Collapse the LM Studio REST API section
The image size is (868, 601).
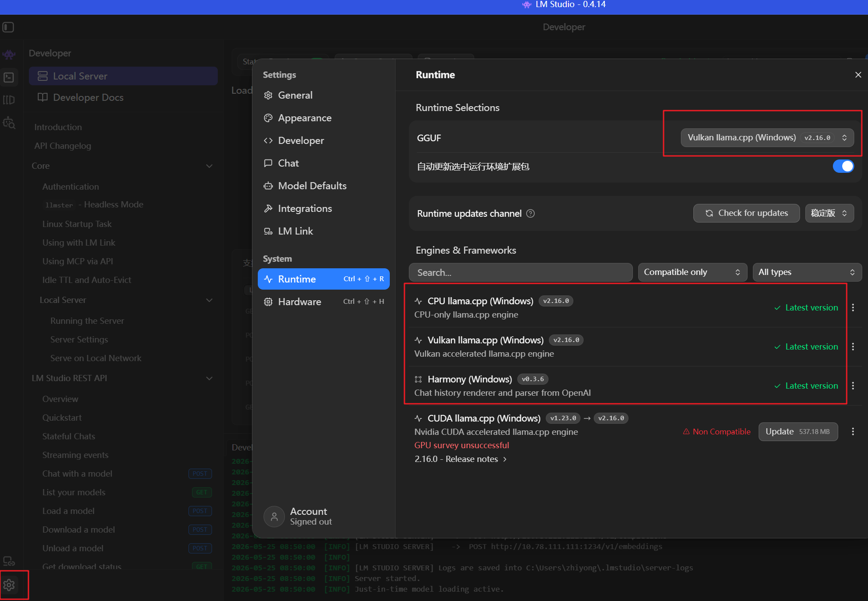pyautogui.click(x=209, y=378)
